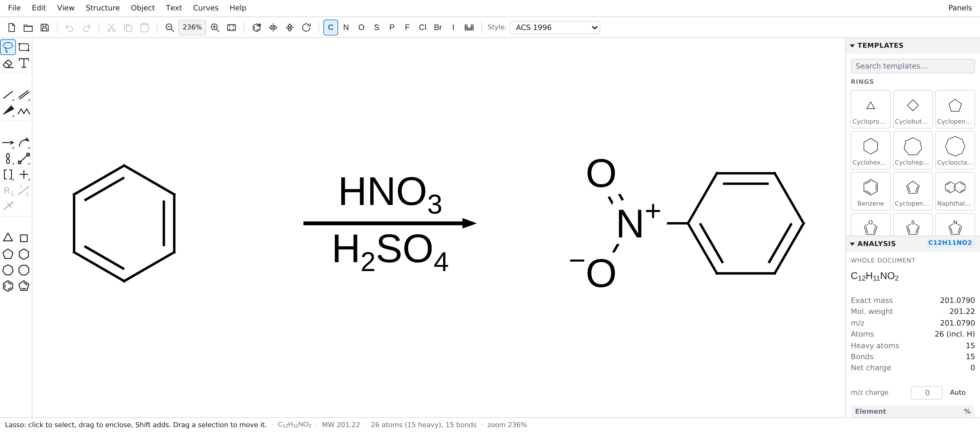The image size is (980, 432).
Task: Pick the reaction arrow tool
Action: pyautogui.click(x=8, y=143)
